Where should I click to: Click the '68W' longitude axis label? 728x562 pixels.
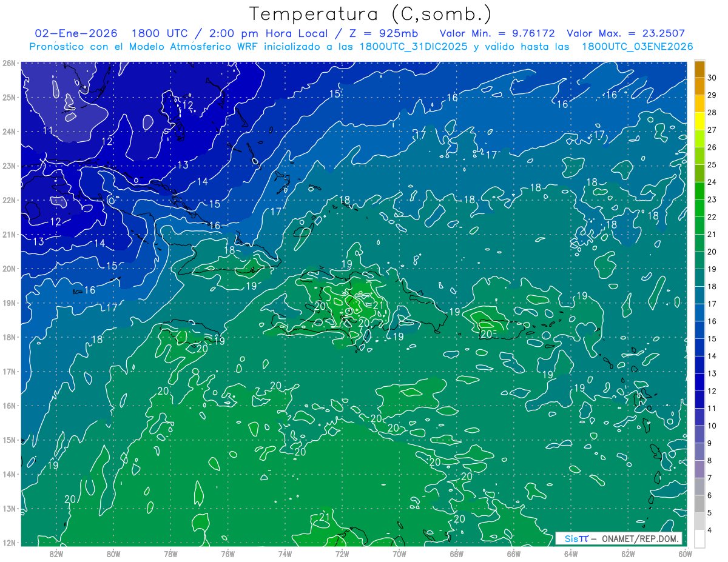pos(456,553)
